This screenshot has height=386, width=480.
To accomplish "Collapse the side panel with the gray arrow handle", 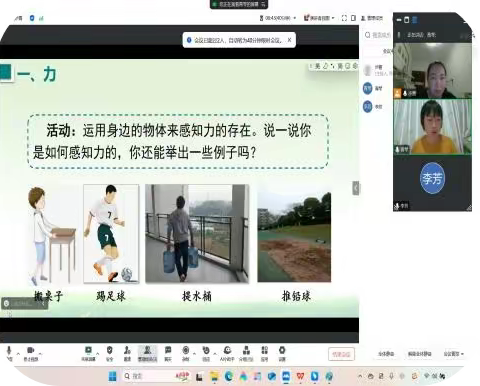I will [356, 188].
